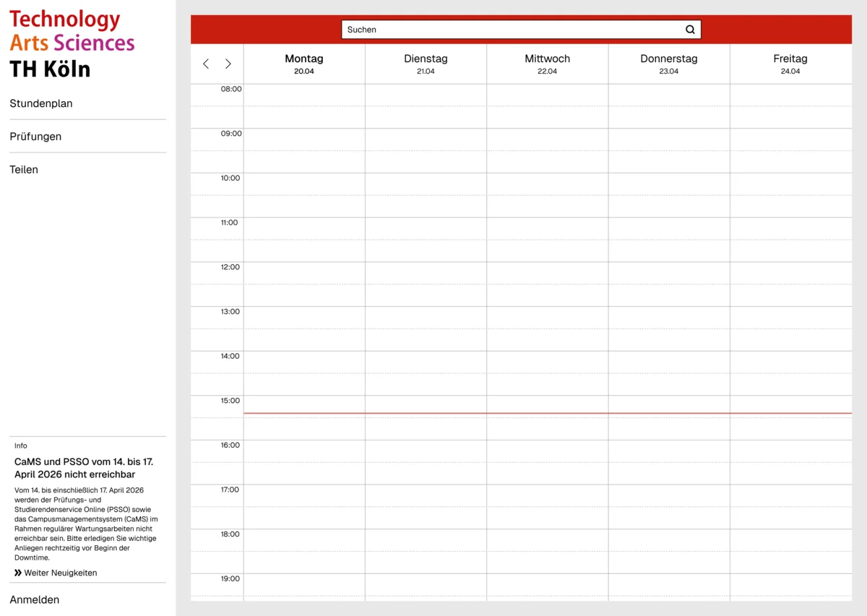Advance to the next week arrow
The width and height of the screenshot is (867, 616).
click(228, 64)
